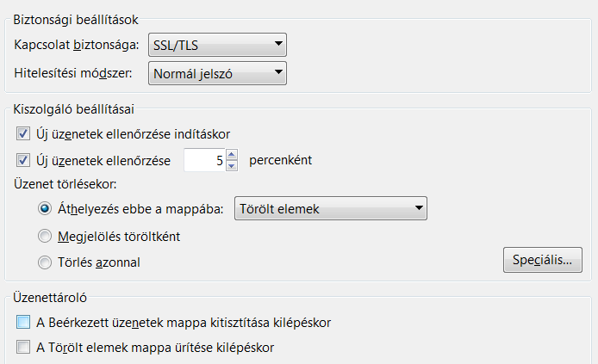Click the Törlés azonnal label text
Screen dimensions: 598x364
(99, 262)
